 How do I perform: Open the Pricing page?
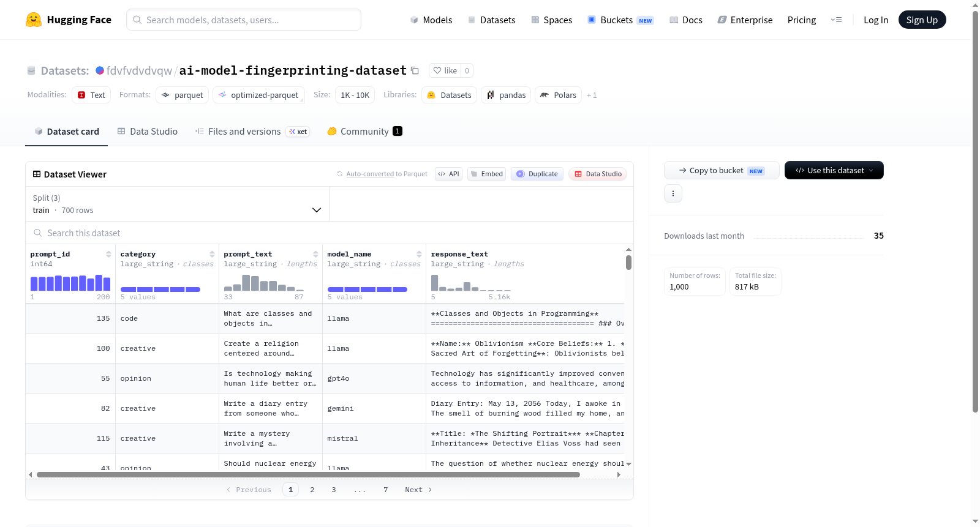click(802, 20)
